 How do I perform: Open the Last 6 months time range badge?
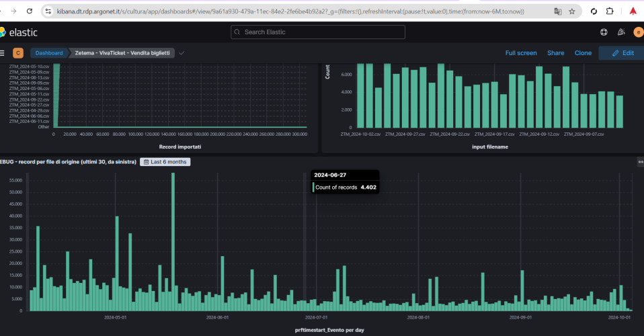[165, 162]
